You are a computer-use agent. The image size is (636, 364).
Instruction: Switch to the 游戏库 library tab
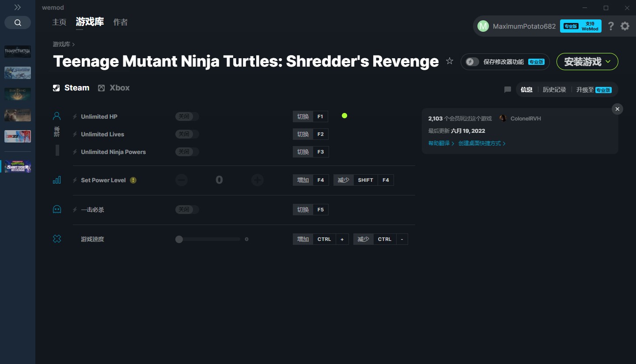[90, 22]
